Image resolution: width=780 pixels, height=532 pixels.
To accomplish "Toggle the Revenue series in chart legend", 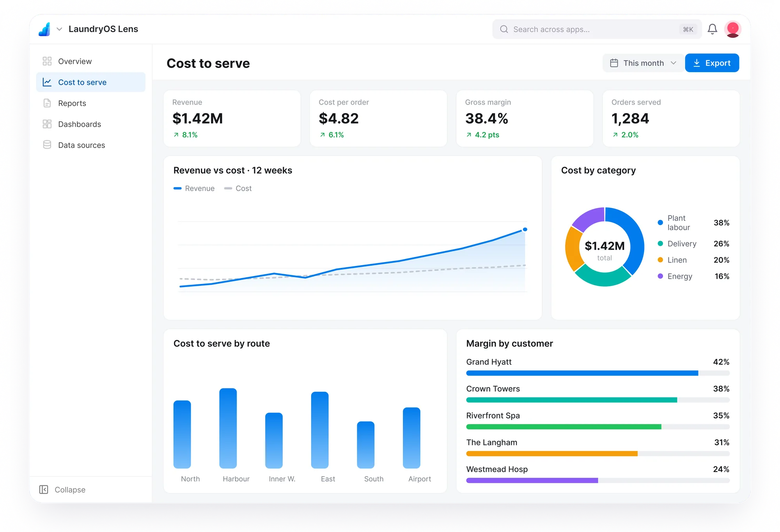I will point(194,188).
